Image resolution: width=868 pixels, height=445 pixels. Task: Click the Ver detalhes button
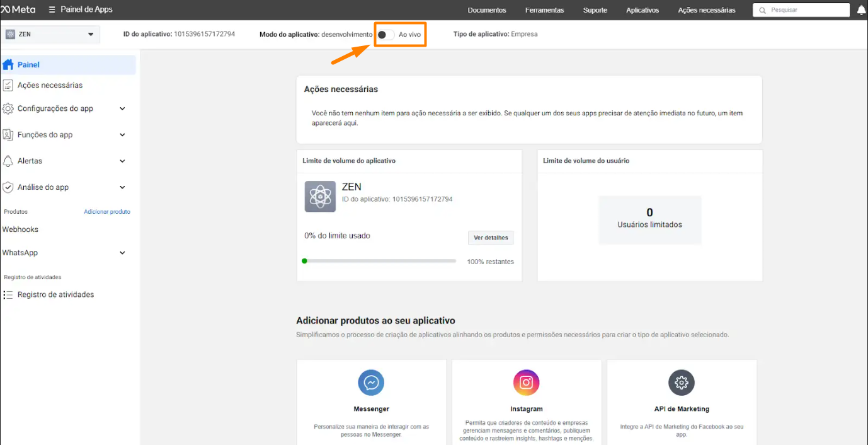(x=491, y=238)
